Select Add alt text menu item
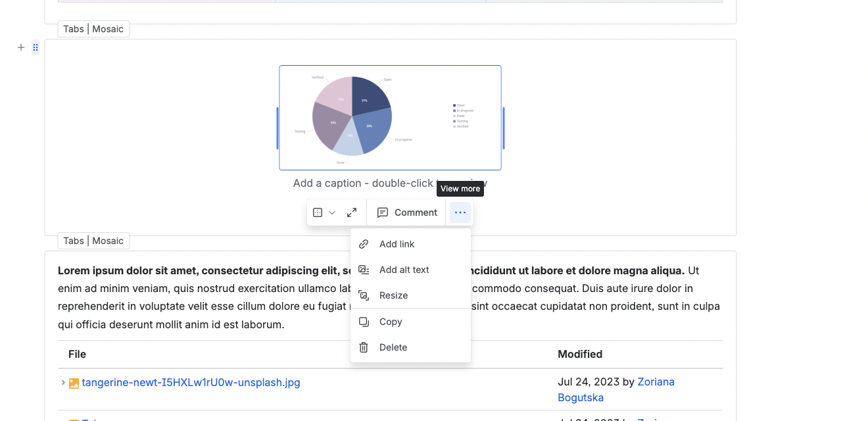 [x=410, y=270]
